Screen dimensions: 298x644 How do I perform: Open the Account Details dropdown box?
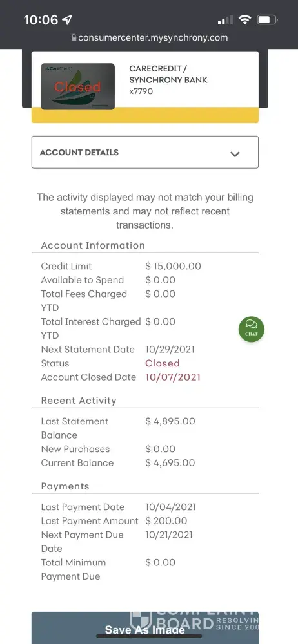(145, 153)
